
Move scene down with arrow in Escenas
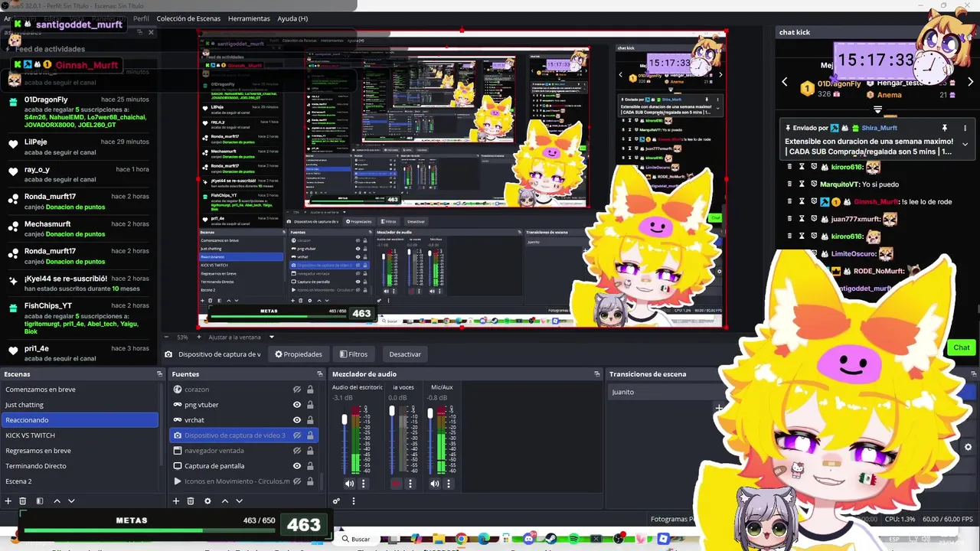(71, 501)
